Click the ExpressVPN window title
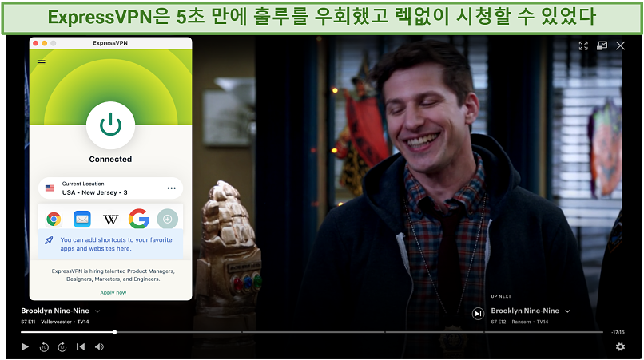644x360 pixels. (110, 42)
